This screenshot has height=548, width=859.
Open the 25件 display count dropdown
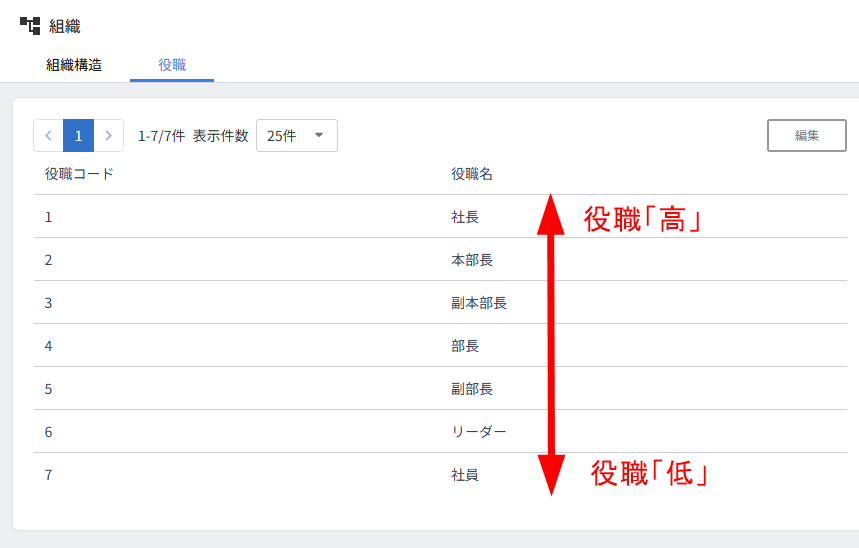(296, 136)
